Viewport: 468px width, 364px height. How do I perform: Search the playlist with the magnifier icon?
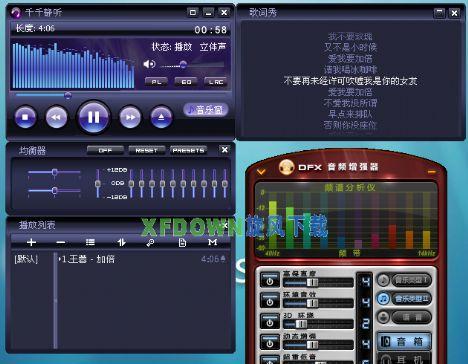pyautogui.click(x=151, y=242)
